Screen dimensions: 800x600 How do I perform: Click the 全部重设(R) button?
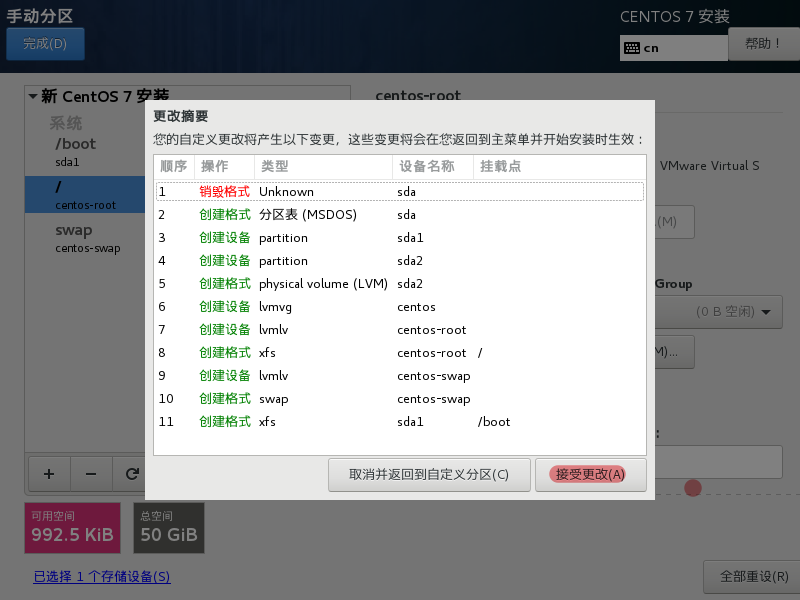[753, 577]
